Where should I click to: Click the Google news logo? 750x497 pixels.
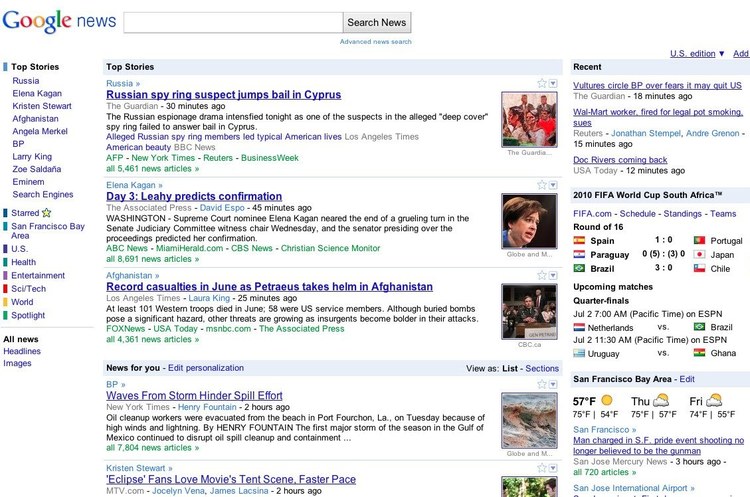(x=59, y=22)
